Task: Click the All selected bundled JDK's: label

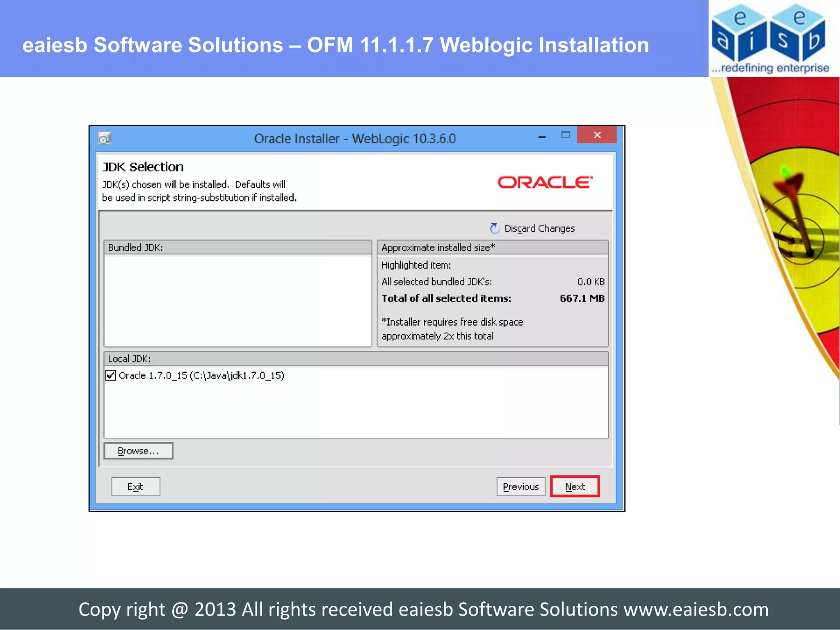Action: 436,282
